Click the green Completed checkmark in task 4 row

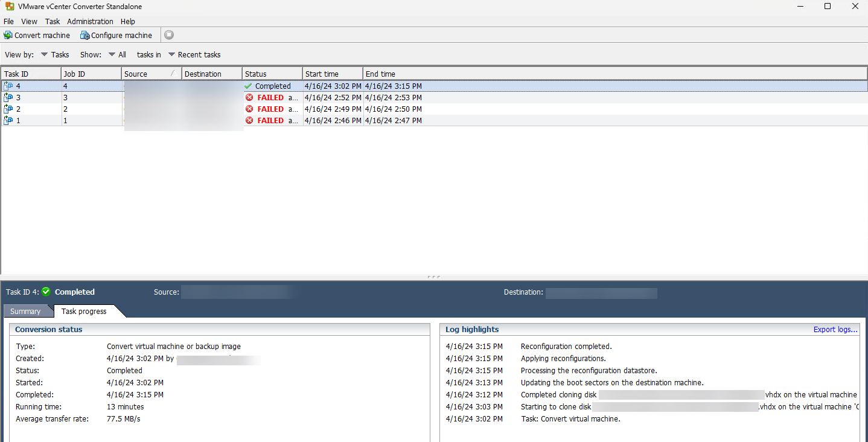(x=248, y=86)
